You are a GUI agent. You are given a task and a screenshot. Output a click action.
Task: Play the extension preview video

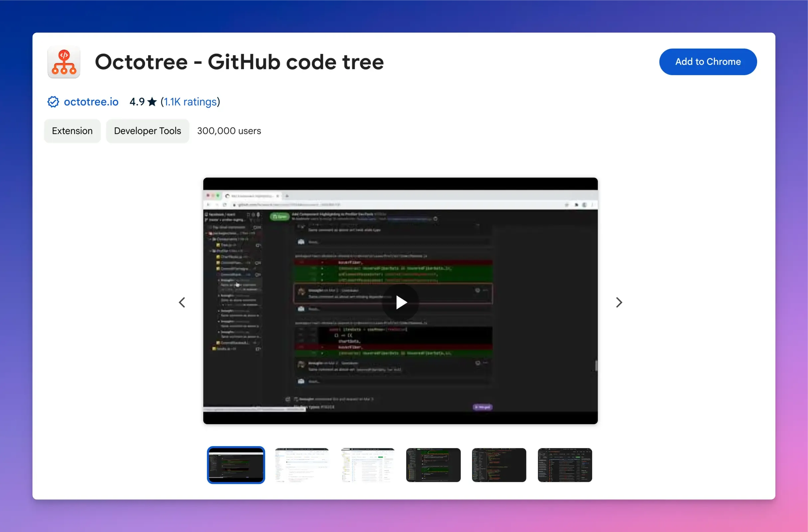(401, 302)
